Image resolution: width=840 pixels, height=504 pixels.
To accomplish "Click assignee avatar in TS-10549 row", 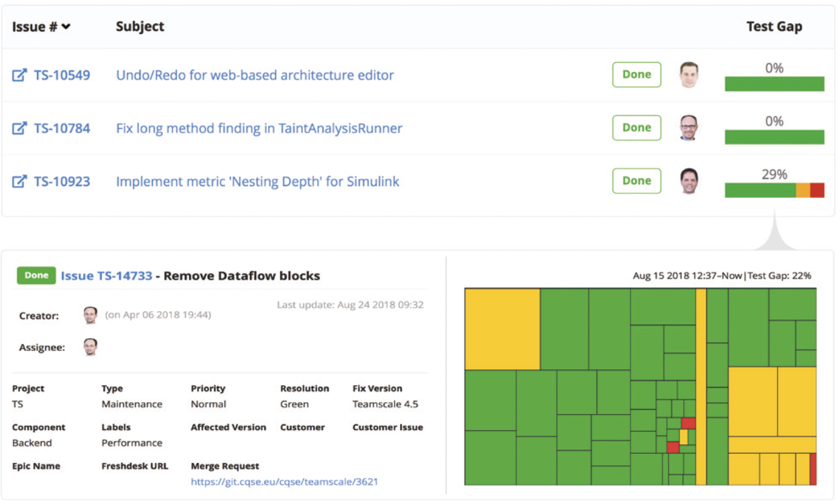I will tap(689, 74).
